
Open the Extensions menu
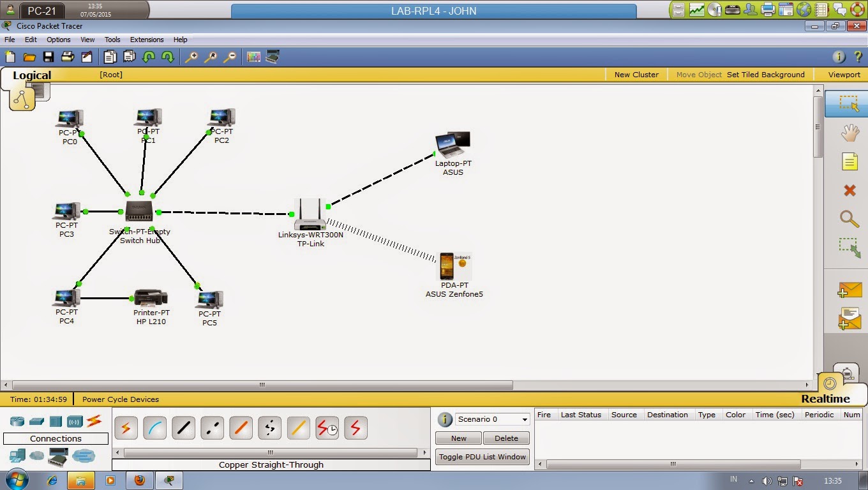click(147, 40)
